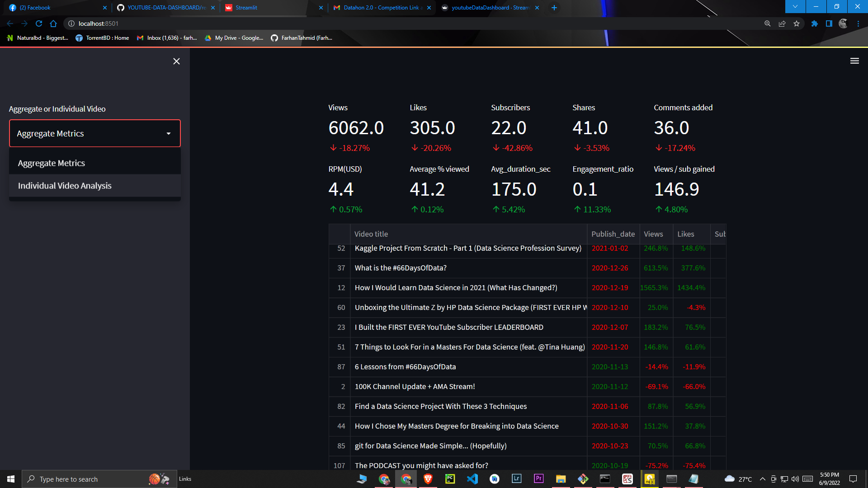Open File Explorer from the taskbar
The height and width of the screenshot is (488, 868).
pos(561,479)
